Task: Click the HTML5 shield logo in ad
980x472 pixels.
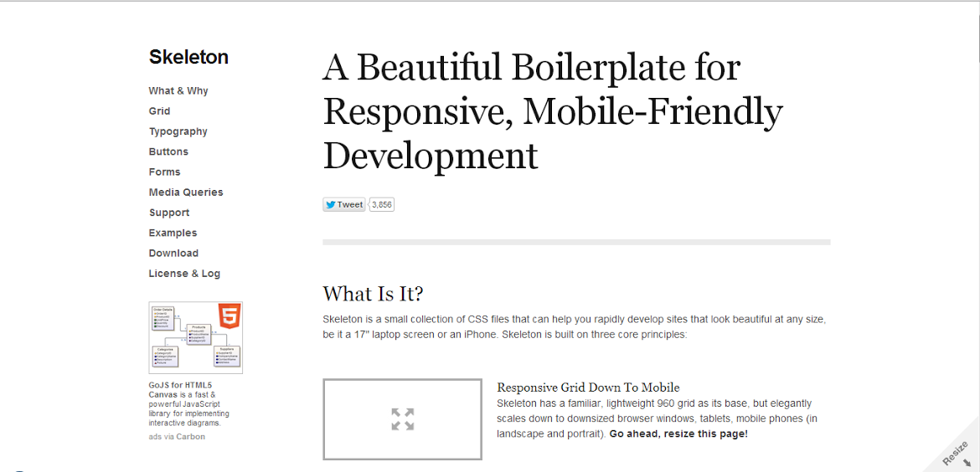Action: [x=228, y=316]
